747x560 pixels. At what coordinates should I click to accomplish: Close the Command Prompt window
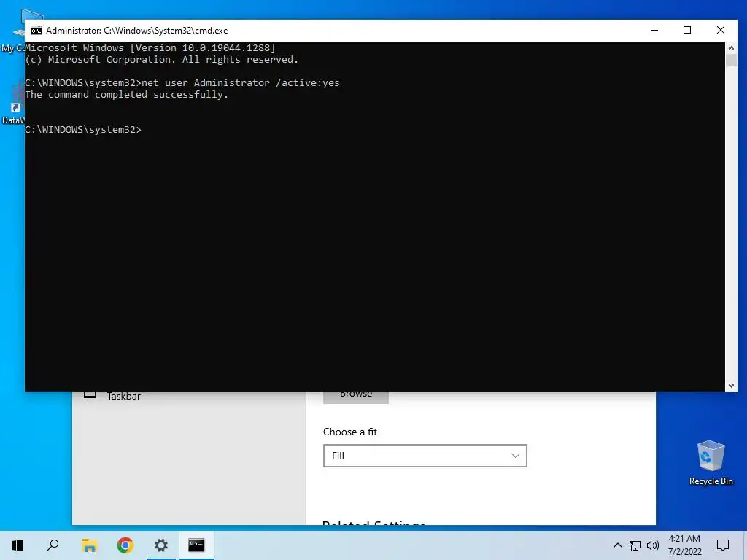[x=720, y=31]
